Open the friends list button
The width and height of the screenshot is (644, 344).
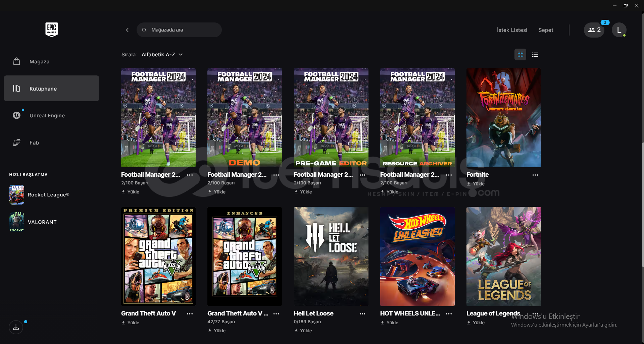coord(594,30)
